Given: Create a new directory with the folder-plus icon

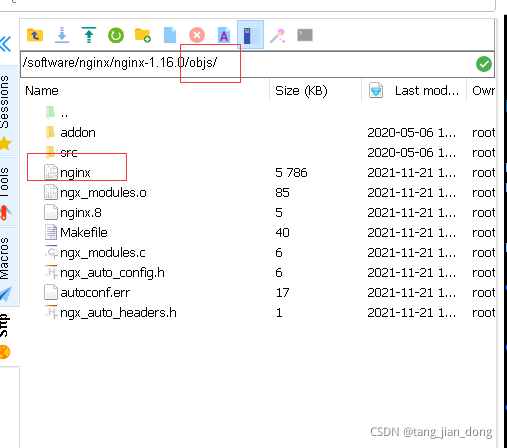Looking at the screenshot, I should [143, 35].
